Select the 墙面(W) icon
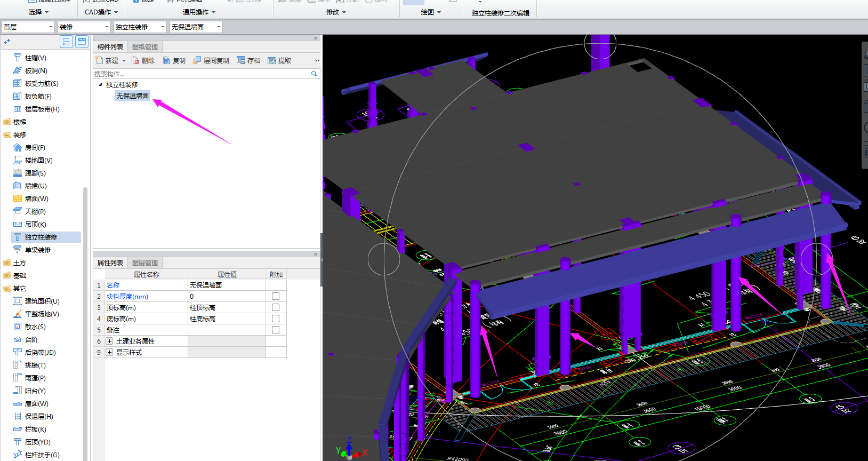This screenshot has height=461, width=868. [x=18, y=198]
